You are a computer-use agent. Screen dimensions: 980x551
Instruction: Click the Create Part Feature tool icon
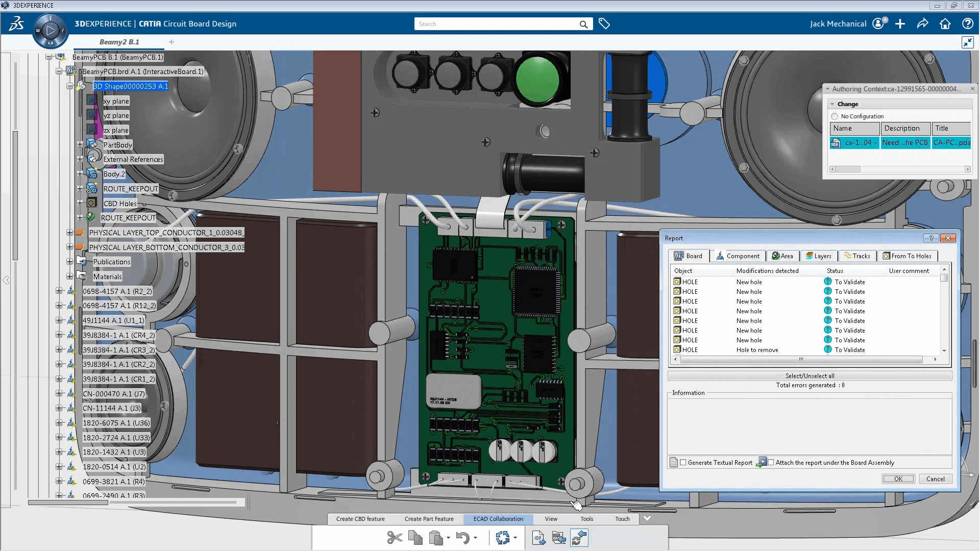coord(429,518)
